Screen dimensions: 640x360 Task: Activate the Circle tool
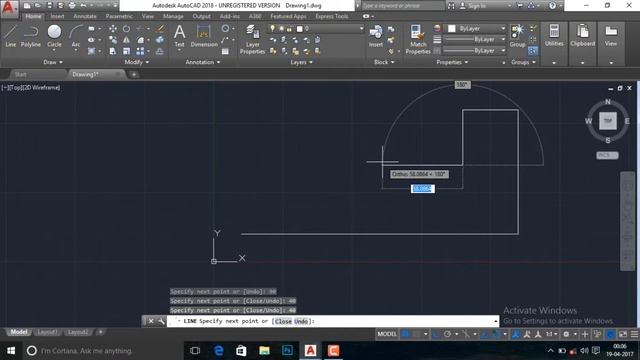54,36
